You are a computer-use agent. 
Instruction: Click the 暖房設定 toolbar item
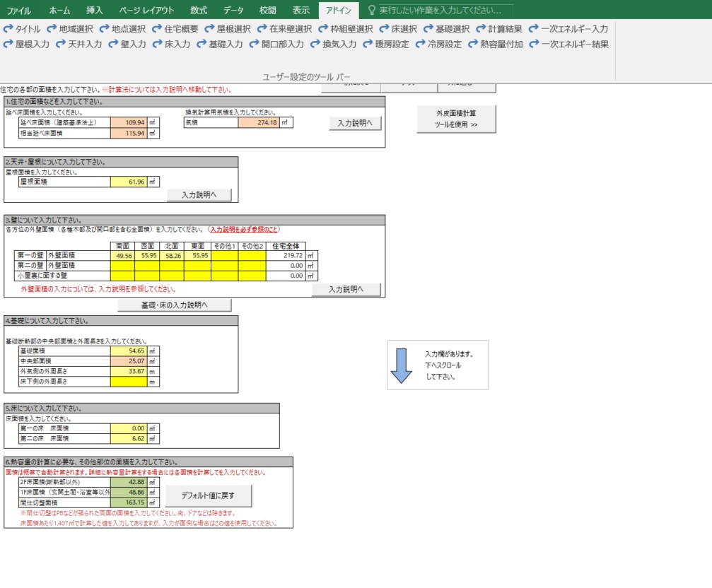click(x=386, y=44)
